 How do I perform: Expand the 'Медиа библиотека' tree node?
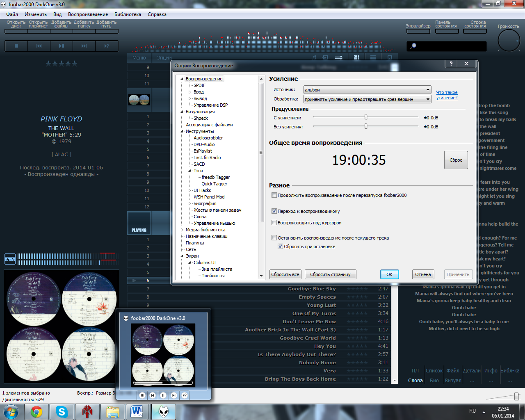click(182, 230)
